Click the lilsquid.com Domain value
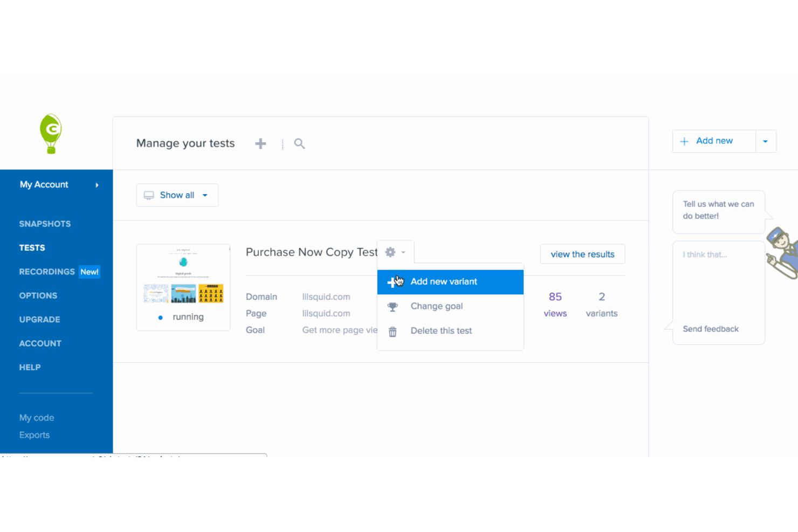 point(326,297)
